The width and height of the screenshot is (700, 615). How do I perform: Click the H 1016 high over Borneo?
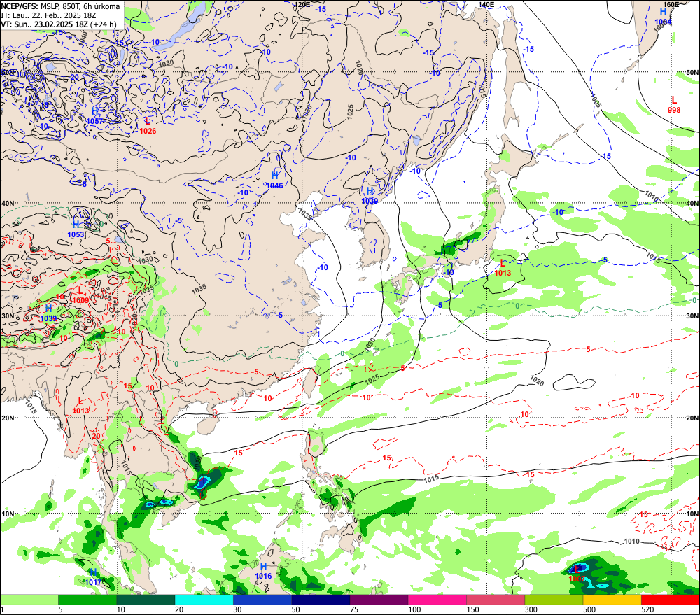[x=263, y=571]
